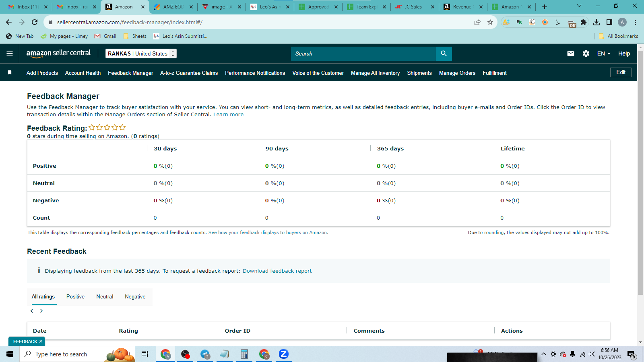Open the Windows notification center icon
Viewport: 644px width, 362px height.
tap(631, 354)
